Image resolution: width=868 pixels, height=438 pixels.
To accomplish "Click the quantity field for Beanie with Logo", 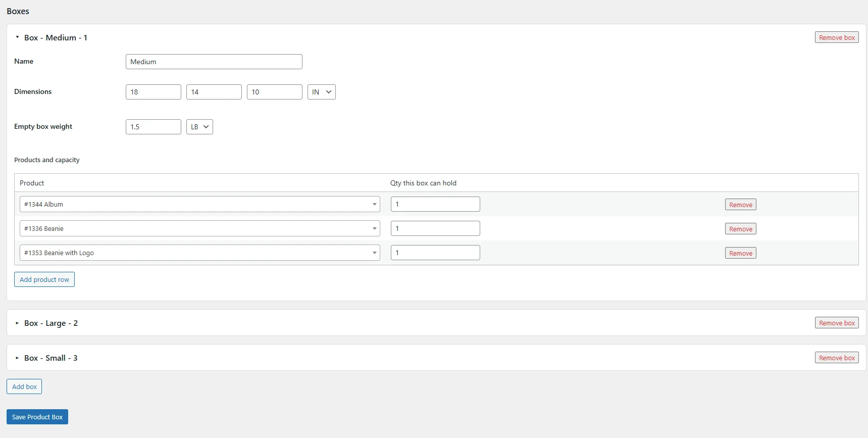I will point(435,253).
